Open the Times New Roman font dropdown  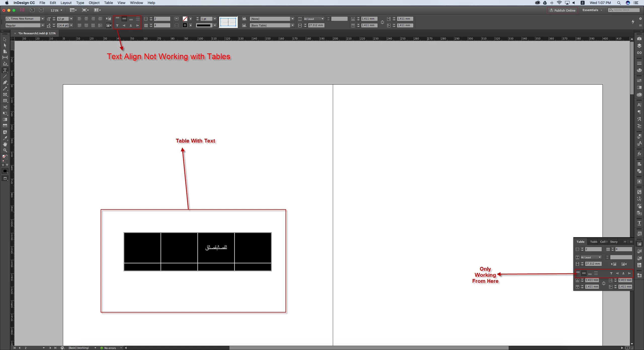pos(43,19)
